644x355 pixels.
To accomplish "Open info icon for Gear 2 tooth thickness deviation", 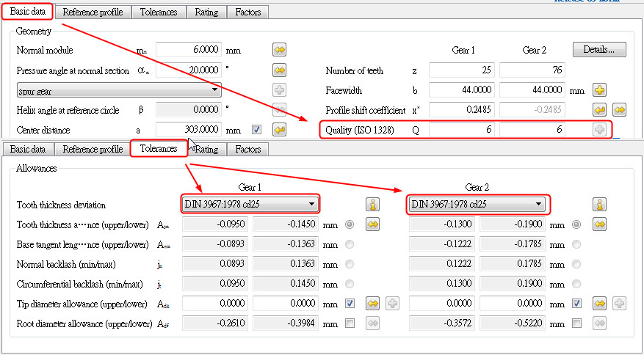I will [599, 204].
